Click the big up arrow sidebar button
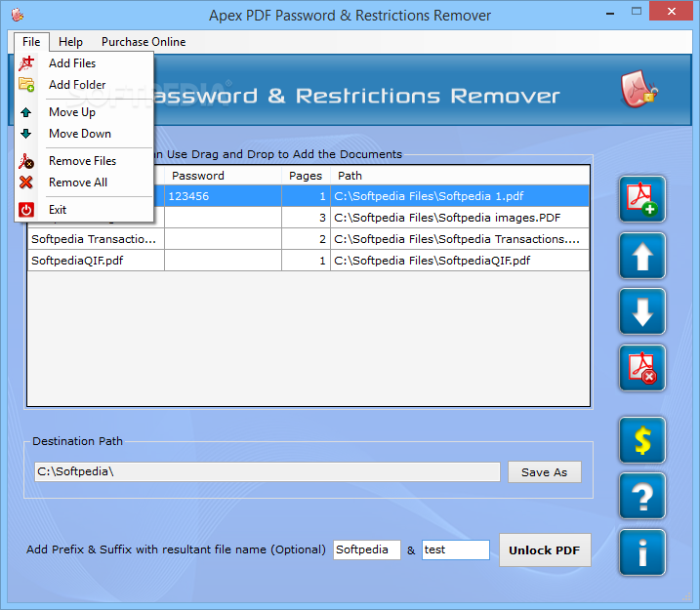 (642, 256)
